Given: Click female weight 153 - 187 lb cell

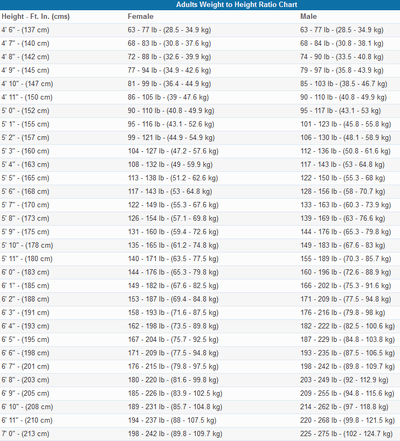Looking at the screenshot, I should [173, 299].
